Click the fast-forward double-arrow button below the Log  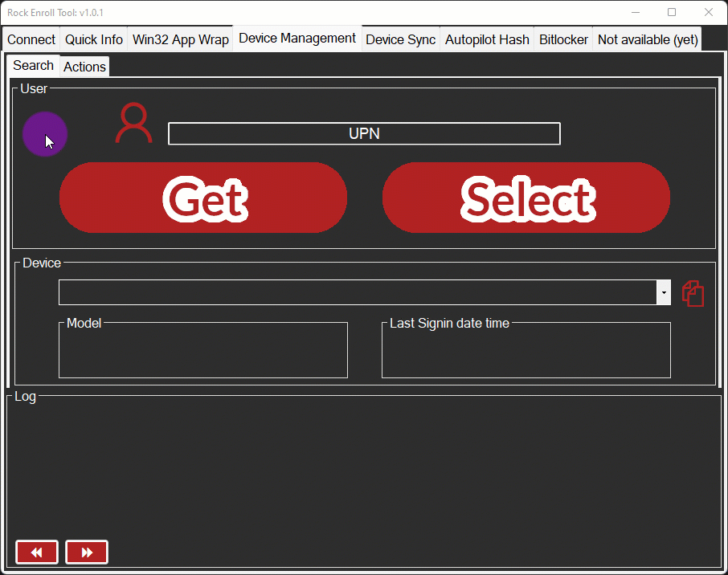coord(86,552)
